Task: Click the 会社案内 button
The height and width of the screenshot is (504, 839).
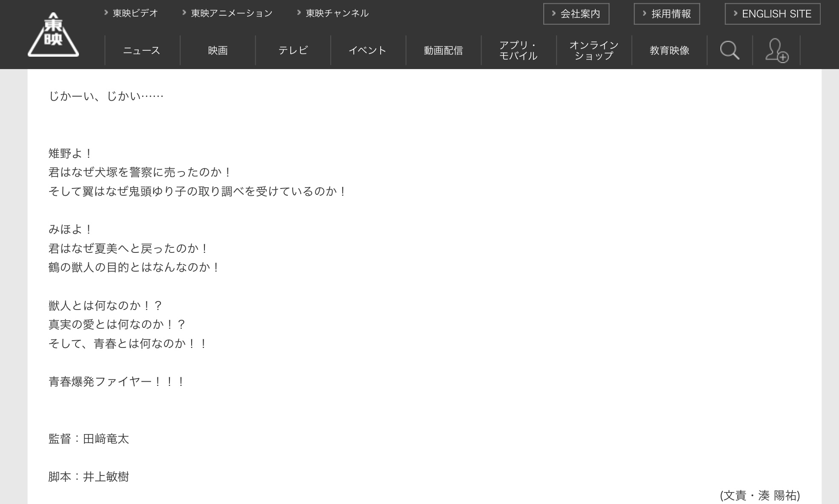Action: (576, 14)
